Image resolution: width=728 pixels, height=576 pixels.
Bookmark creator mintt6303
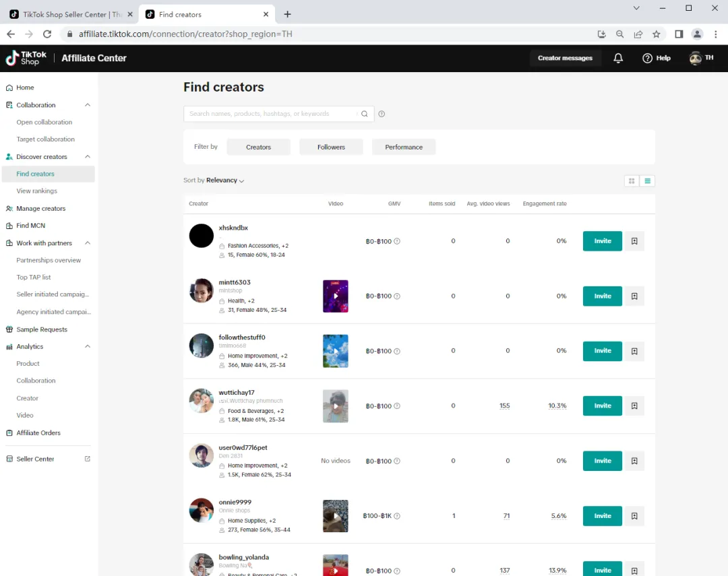pyautogui.click(x=634, y=296)
